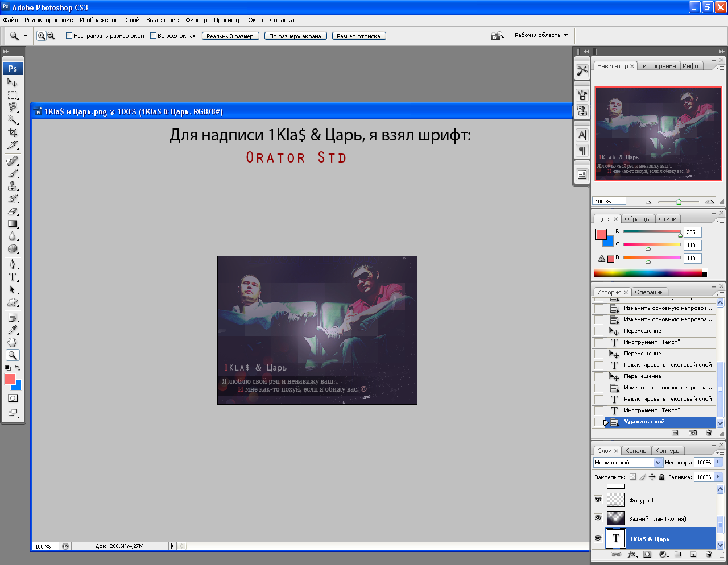Open the blend mode 'Нормальный' dropdown
Screen dimensions: 728x565
point(658,463)
